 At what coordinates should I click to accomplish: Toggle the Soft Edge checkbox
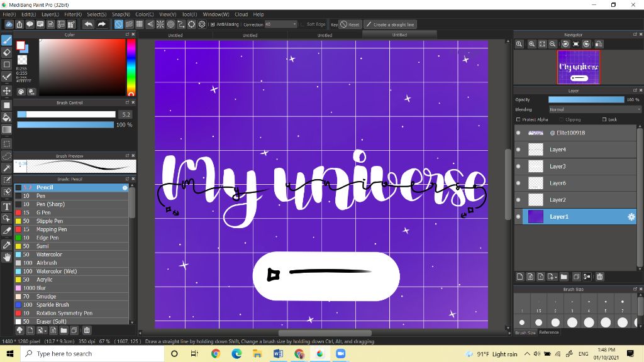coord(303,25)
